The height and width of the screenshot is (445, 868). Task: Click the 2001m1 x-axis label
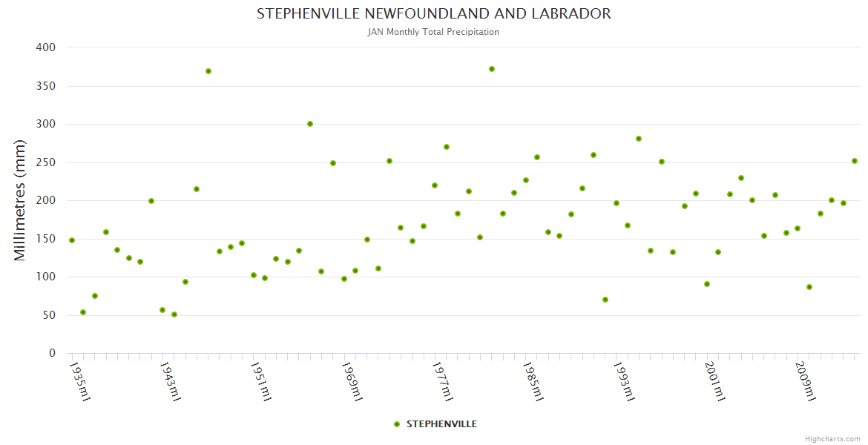click(715, 381)
